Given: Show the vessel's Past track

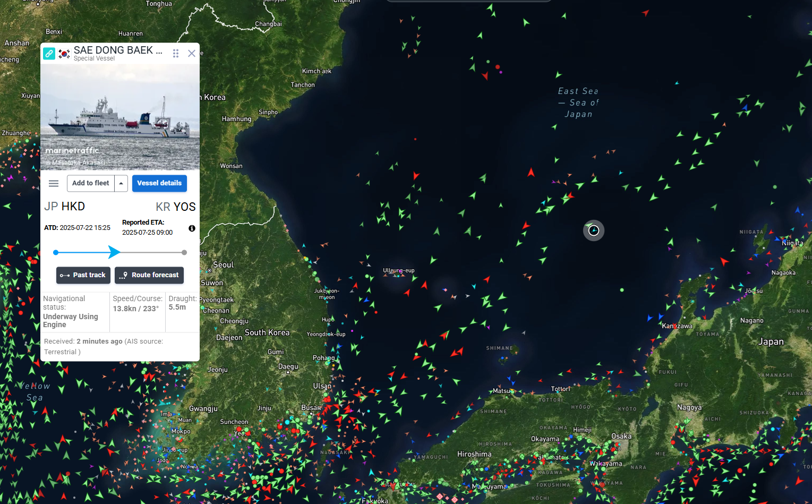Looking at the screenshot, I should [83, 275].
